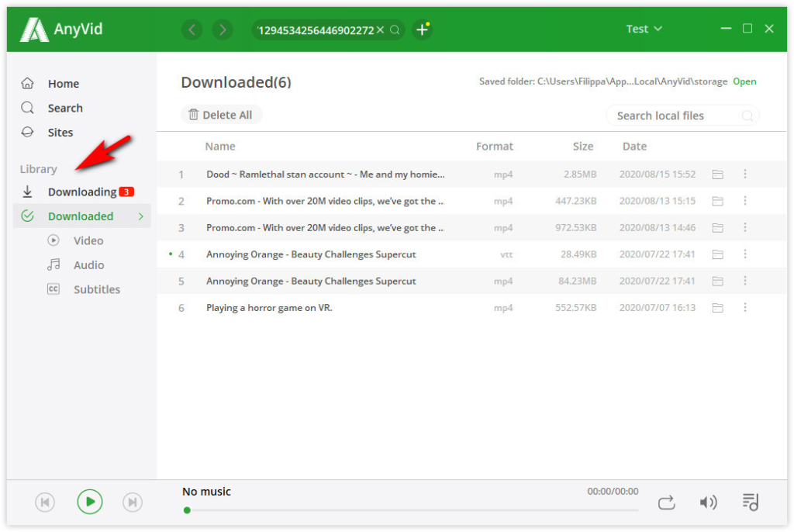Image resolution: width=794 pixels, height=532 pixels.
Task: Close the AnyVid window
Action: [769, 29]
